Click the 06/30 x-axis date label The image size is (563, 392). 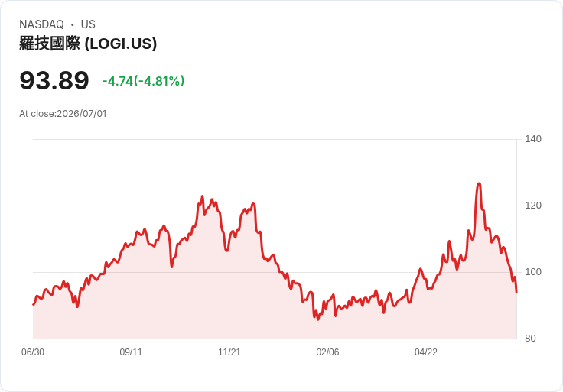(x=33, y=352)
